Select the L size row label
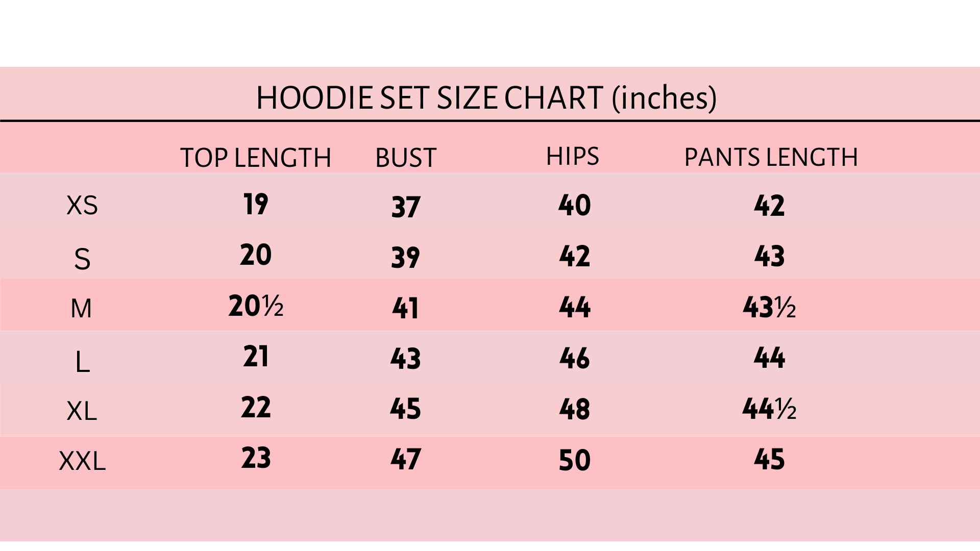This screenshot has width=980, height=551. [82, 362]
